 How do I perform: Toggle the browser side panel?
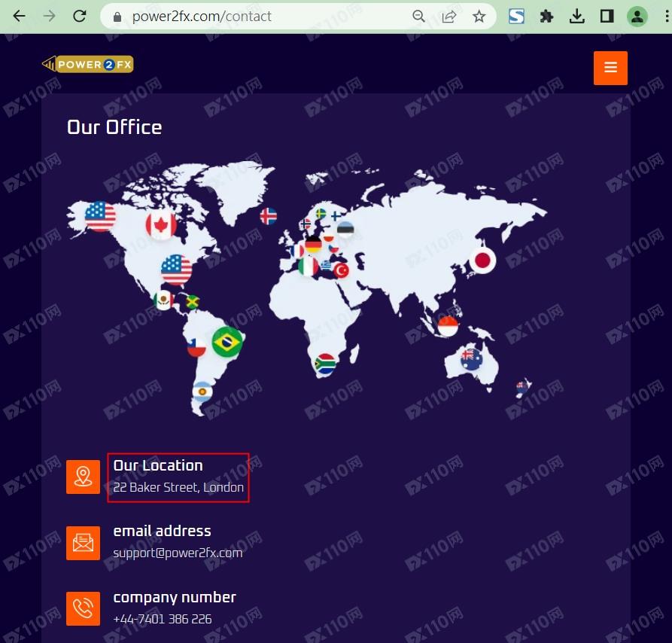[607, 17]
